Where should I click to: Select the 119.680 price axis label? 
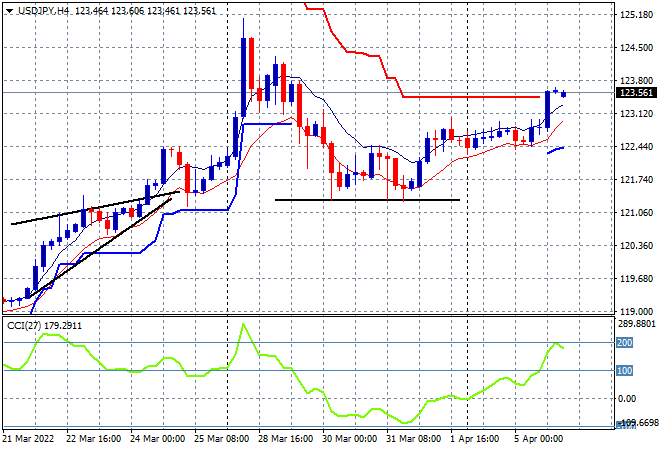click(636, 279)
